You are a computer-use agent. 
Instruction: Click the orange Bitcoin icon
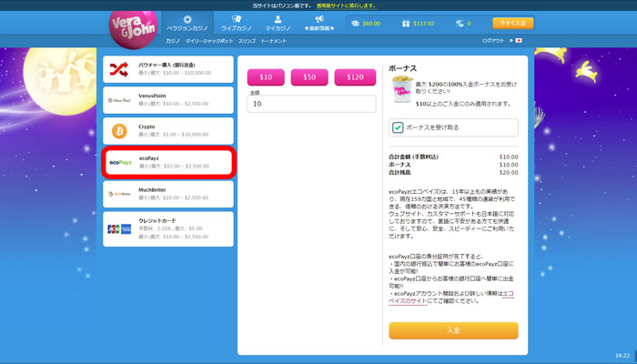[119, 131]
